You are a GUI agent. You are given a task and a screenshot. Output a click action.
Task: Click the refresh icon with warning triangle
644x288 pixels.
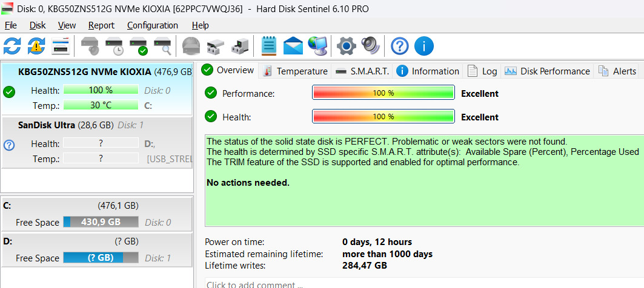click(36, 45)
